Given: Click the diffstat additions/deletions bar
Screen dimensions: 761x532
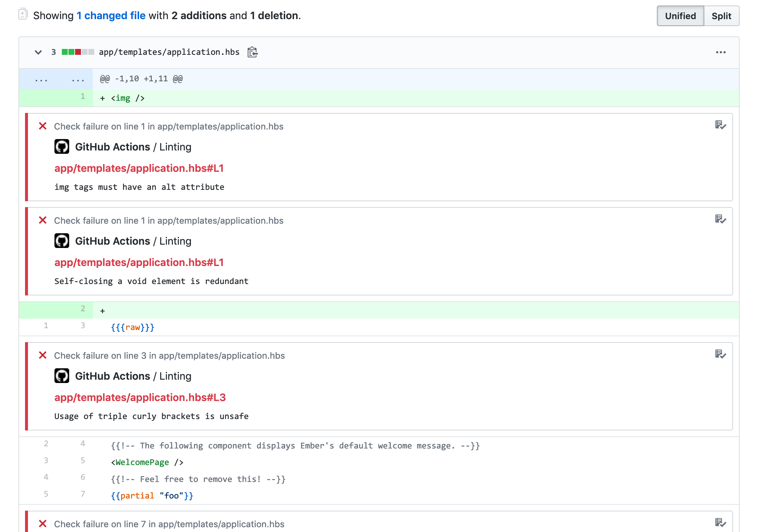Looking at the screenshot, I should coord(78,52).
